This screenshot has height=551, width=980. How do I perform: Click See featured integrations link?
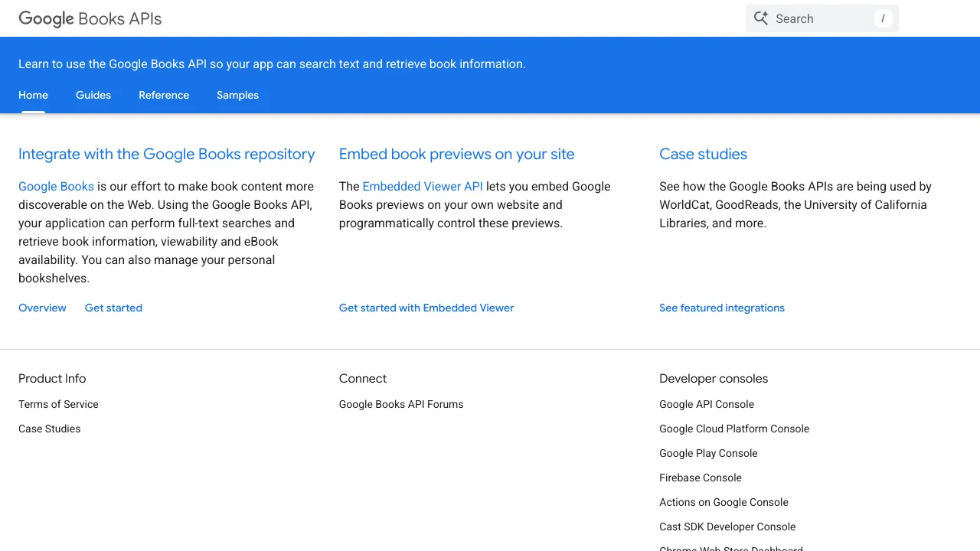(722, 308)
